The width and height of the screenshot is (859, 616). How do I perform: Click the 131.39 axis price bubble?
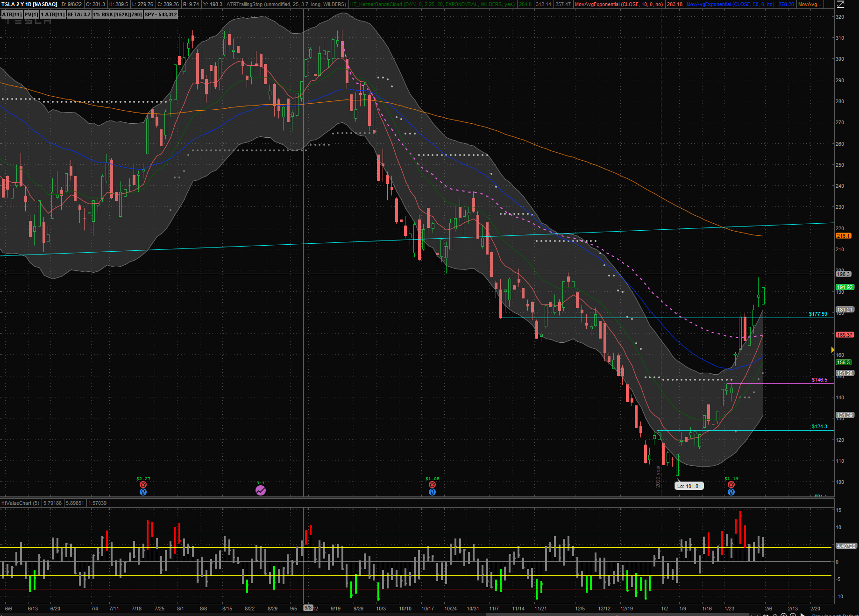click(x=845, y=415)
